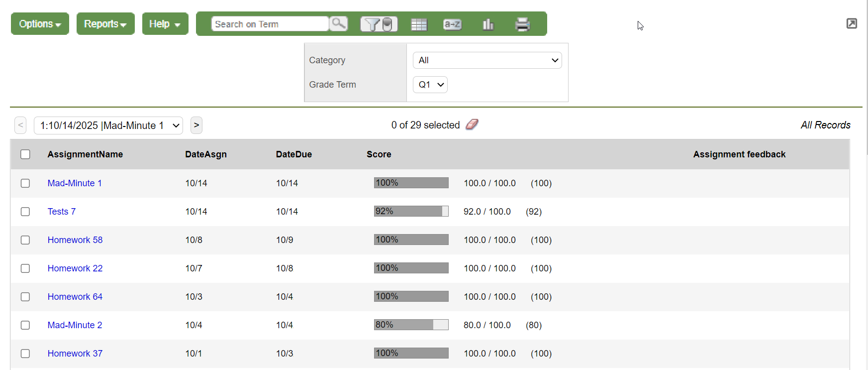
Task: Open the Reports menu
Action: 105,24
